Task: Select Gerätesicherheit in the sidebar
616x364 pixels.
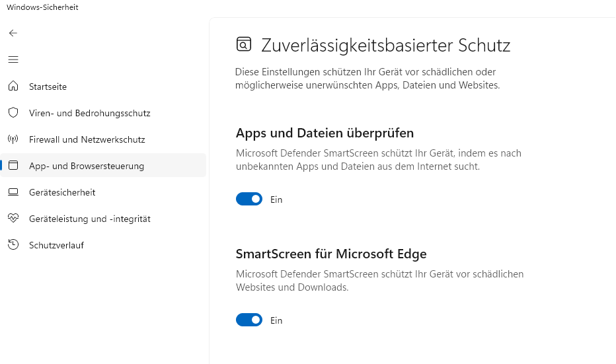Action: click(62, 192)
